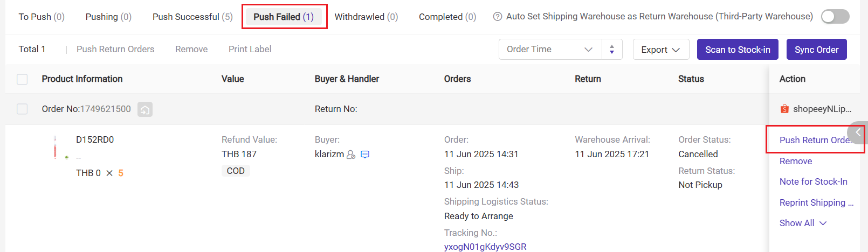The width and height of the screenshot is (868, 252).
Task: Click the Shopee store icon
Action: [x=784, y=109]
